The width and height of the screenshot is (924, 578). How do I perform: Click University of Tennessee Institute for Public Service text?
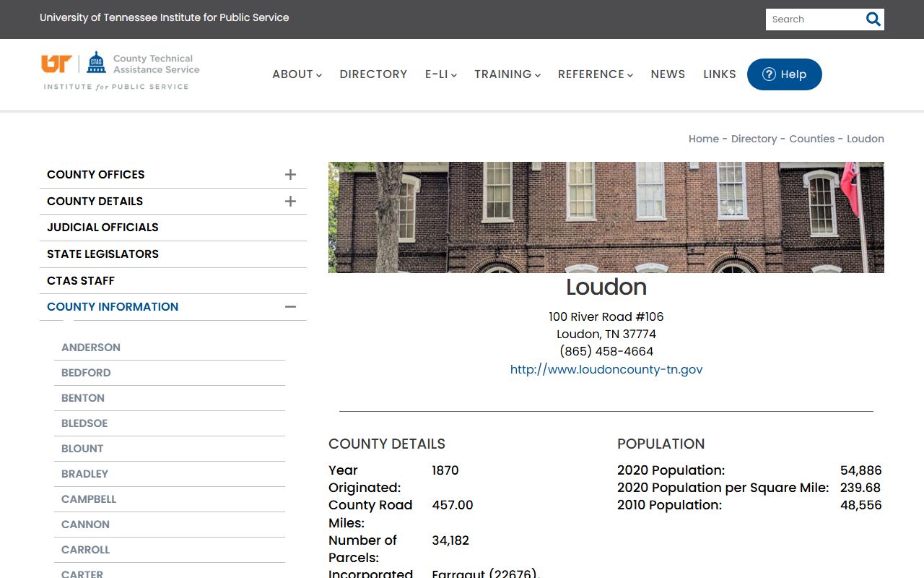pyautogui.click(x=165, y=17)
